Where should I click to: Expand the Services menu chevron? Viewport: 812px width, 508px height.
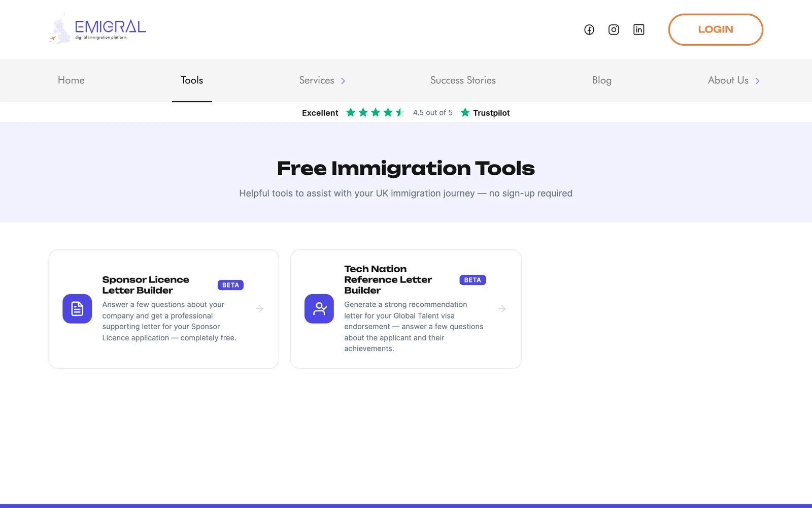click(x=343, y=81)
